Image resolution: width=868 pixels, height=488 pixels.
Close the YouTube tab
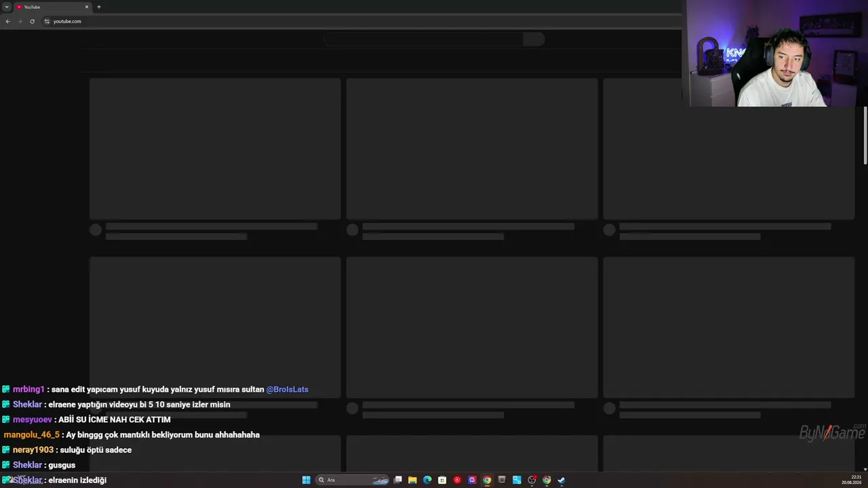(x=87, y=7)
